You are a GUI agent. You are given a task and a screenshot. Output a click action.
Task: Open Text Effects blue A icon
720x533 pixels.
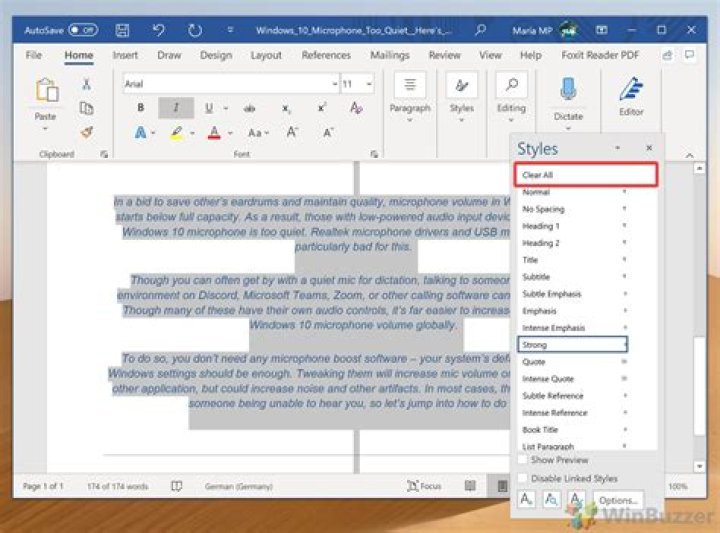pos(141,133)
